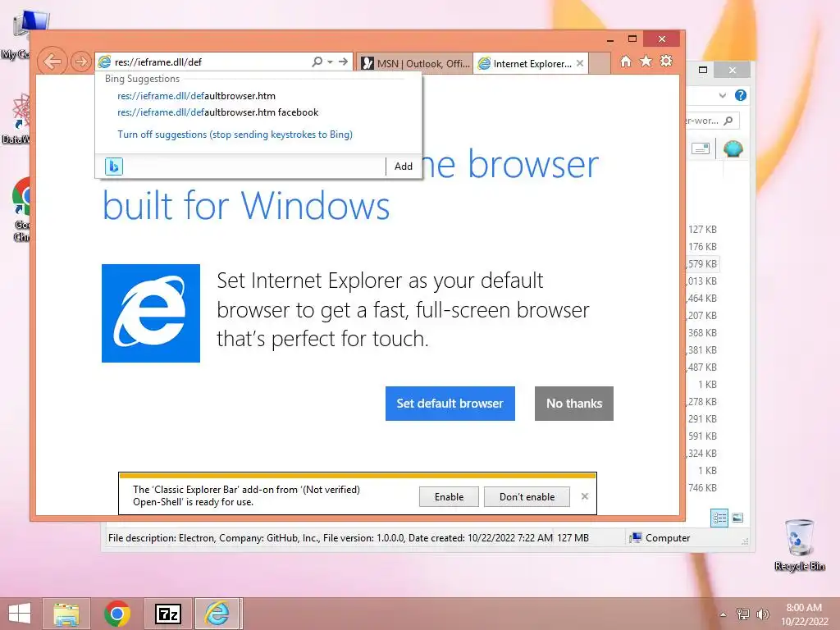Switch to the MSN | Outlook tab

(x=414, y=63)
